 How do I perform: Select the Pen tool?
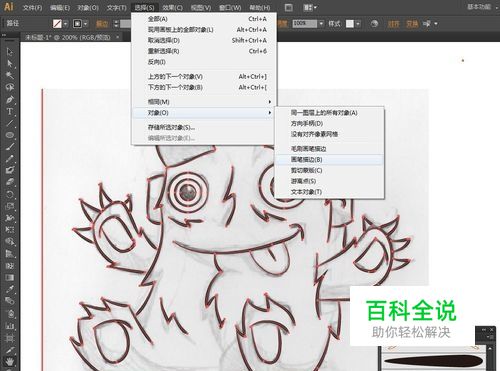click(x=9, y=99)
